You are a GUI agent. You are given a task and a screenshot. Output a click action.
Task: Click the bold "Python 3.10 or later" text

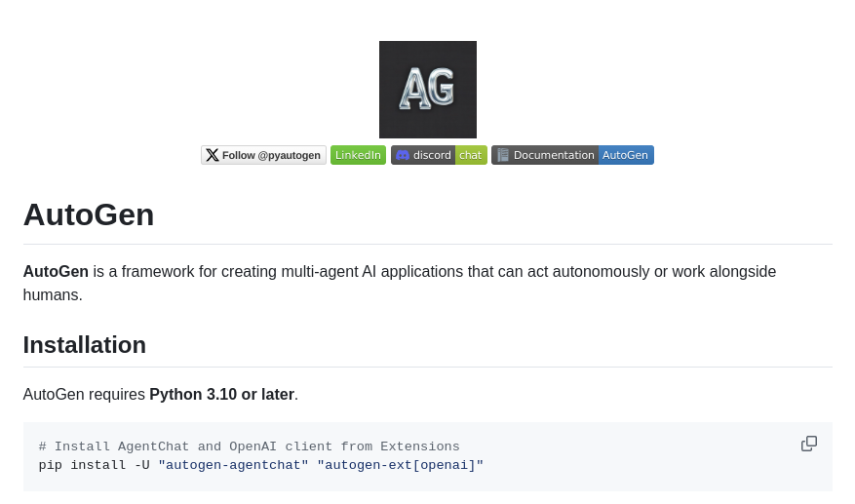pos(221,395)
